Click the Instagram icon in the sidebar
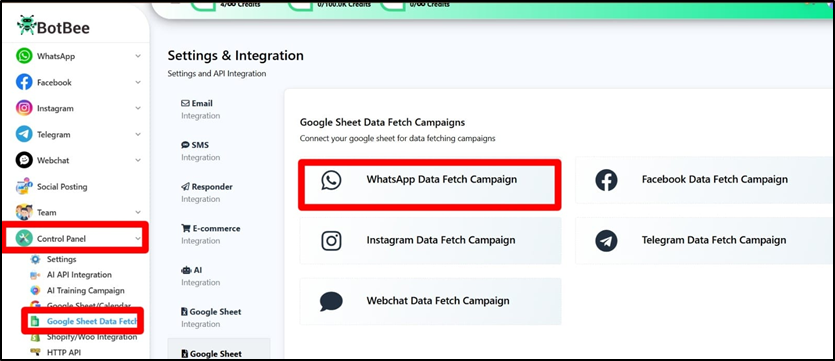The image size is (835, 361). (24, 108)
